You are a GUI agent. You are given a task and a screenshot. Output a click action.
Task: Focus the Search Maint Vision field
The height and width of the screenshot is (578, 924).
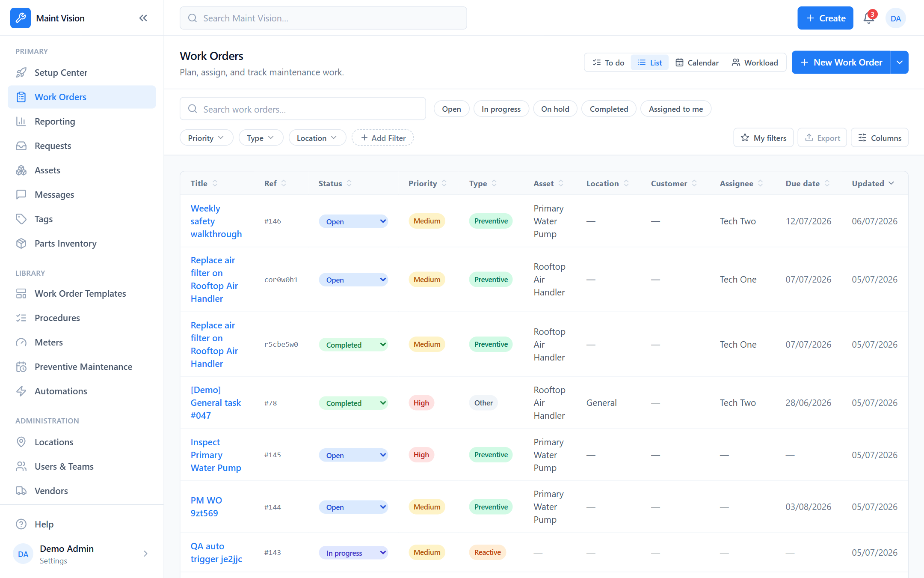323,18
